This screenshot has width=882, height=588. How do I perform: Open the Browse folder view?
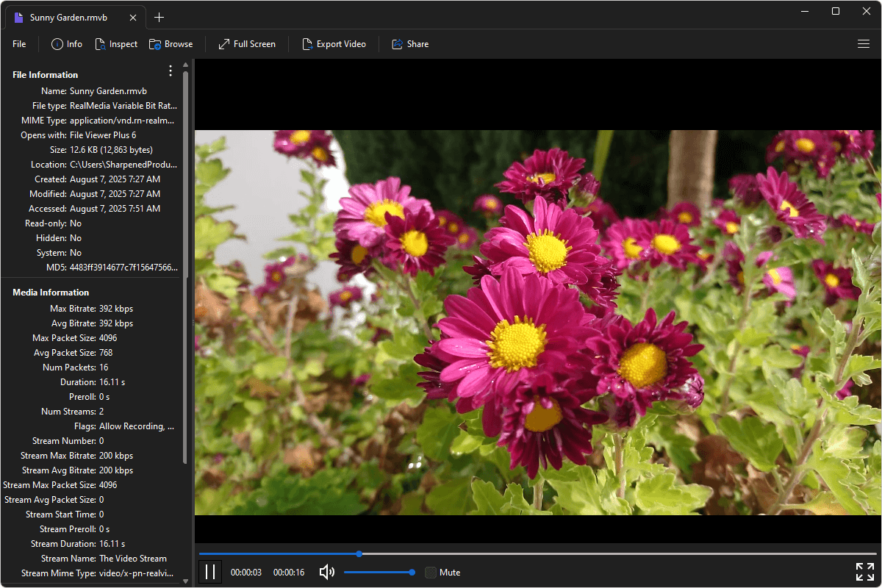[171, 44]
